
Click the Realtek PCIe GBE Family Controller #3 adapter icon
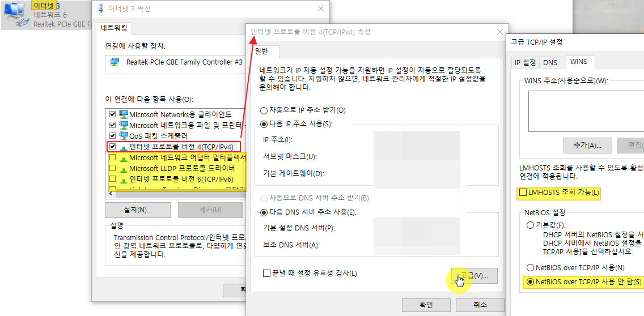click(x=115, y=62)
